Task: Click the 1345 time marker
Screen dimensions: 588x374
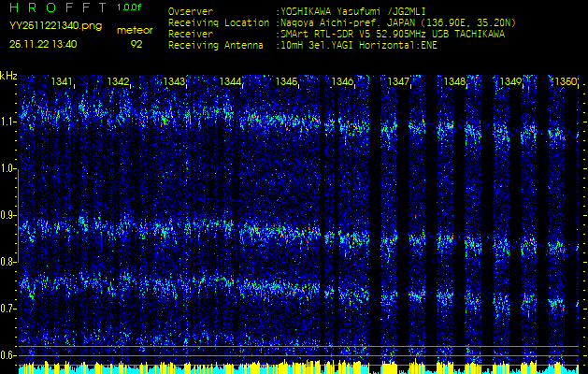Action: (287, 82)
